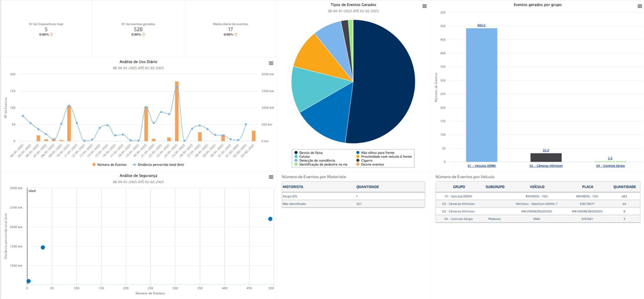Screen dimensions: 644x299
Task: Sort vehicle table by VEÍCULO header
Action: (x=537, y=186)
